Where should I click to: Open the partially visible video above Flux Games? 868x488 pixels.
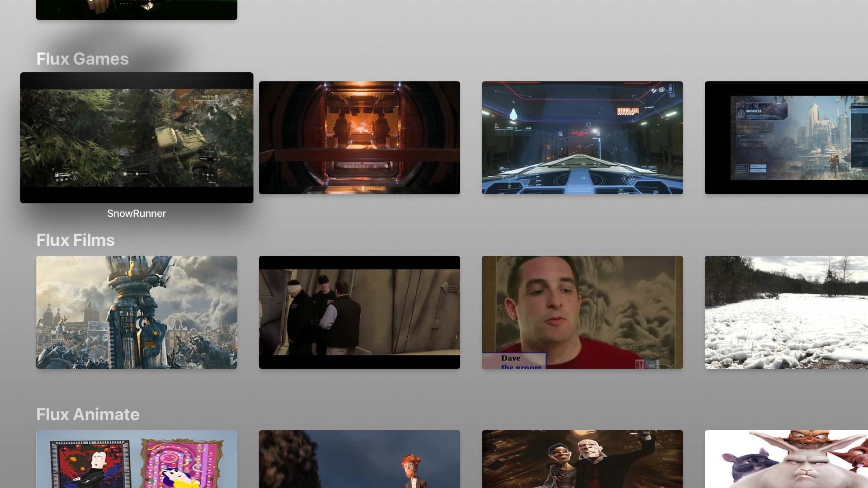pos(137,9)
